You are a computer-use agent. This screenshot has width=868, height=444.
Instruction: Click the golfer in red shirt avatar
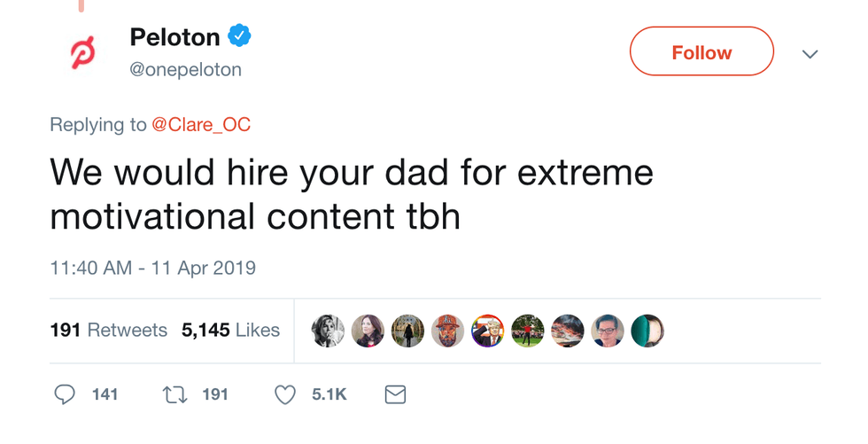[527, 331]
